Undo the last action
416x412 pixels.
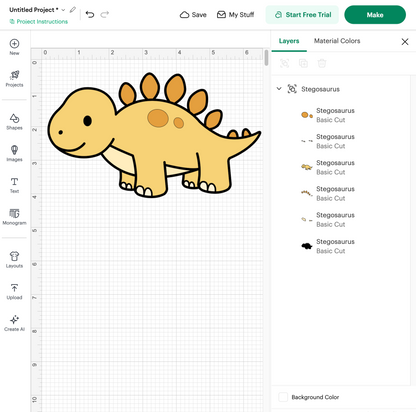[90, 14]
